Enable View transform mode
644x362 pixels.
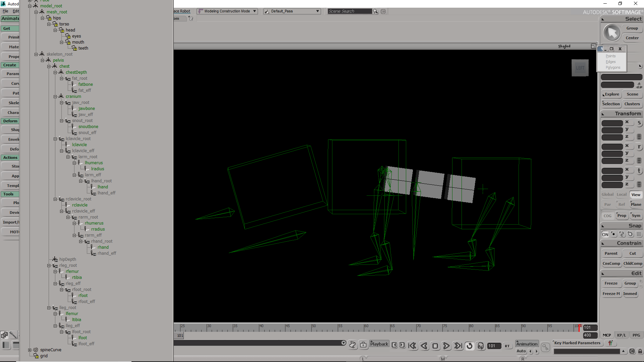(x=636, y=195)
